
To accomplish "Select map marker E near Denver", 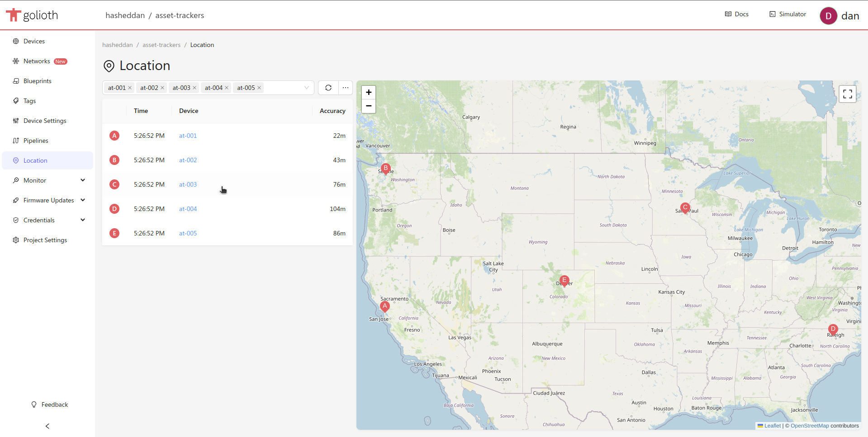I will (564, 281).
